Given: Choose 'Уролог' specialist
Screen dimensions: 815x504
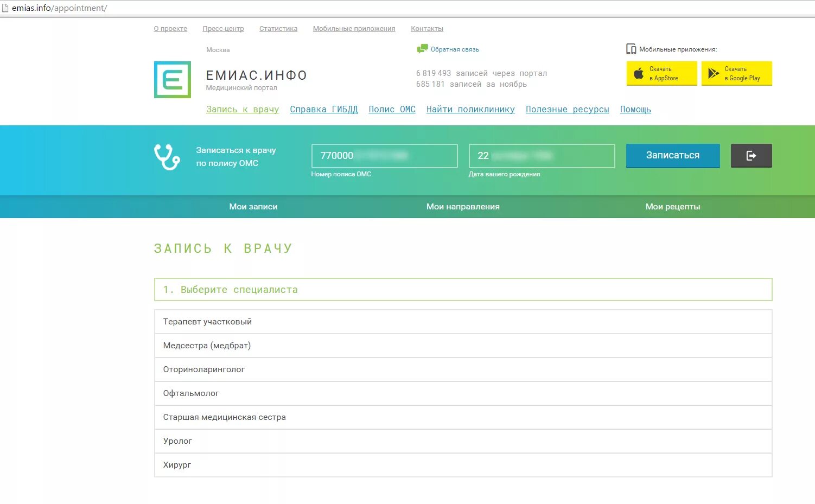Looking at the screenshot, I should tap(463, 441).
